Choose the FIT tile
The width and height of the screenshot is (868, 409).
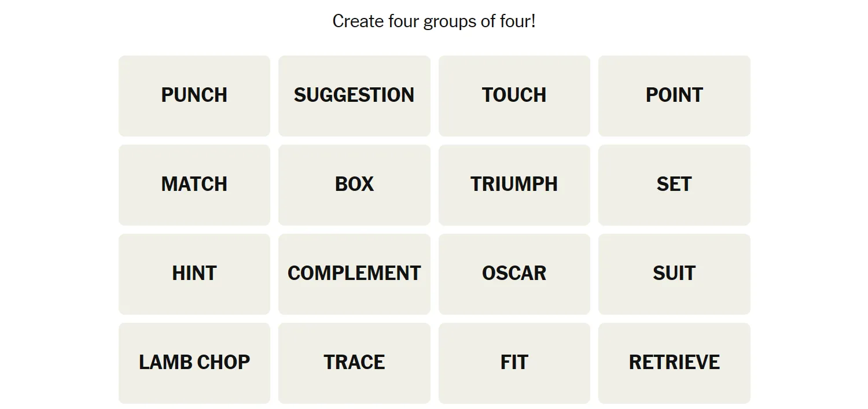[514, 363]
